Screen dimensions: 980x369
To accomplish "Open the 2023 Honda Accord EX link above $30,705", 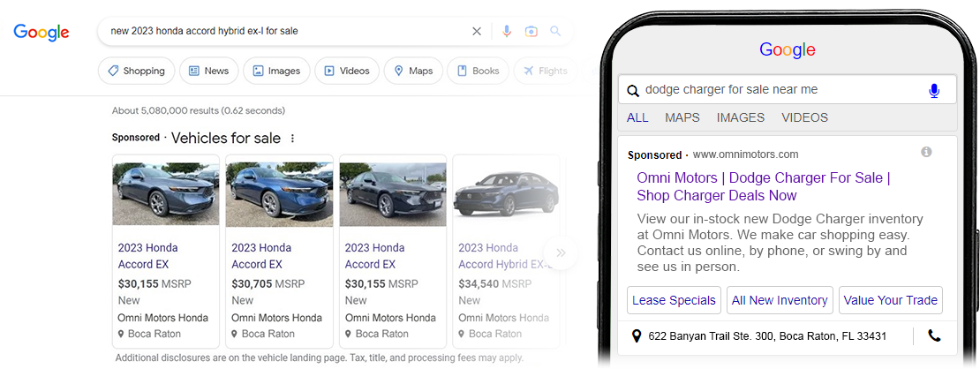I will point(261,256).
